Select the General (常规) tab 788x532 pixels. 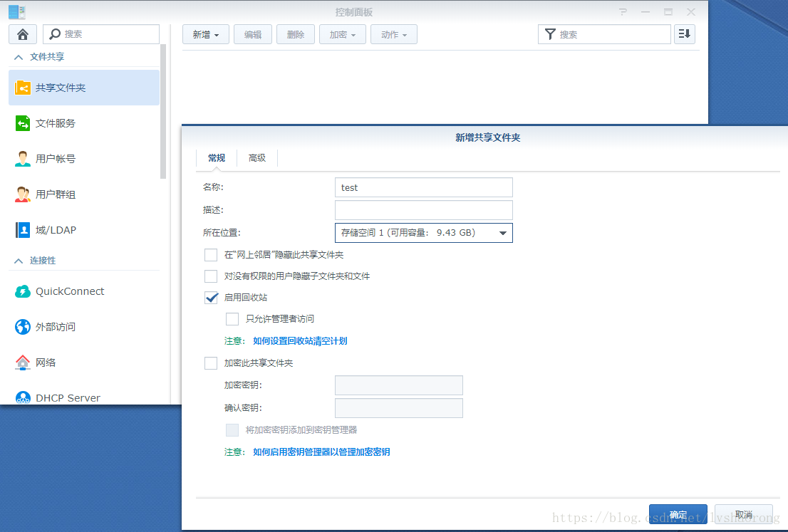tap(217, 158)
